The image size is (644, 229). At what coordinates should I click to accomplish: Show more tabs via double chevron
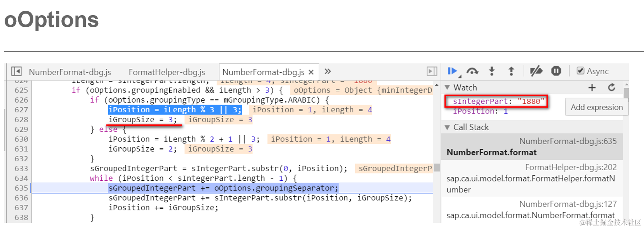pyautogui.click(x=328, y=71)
